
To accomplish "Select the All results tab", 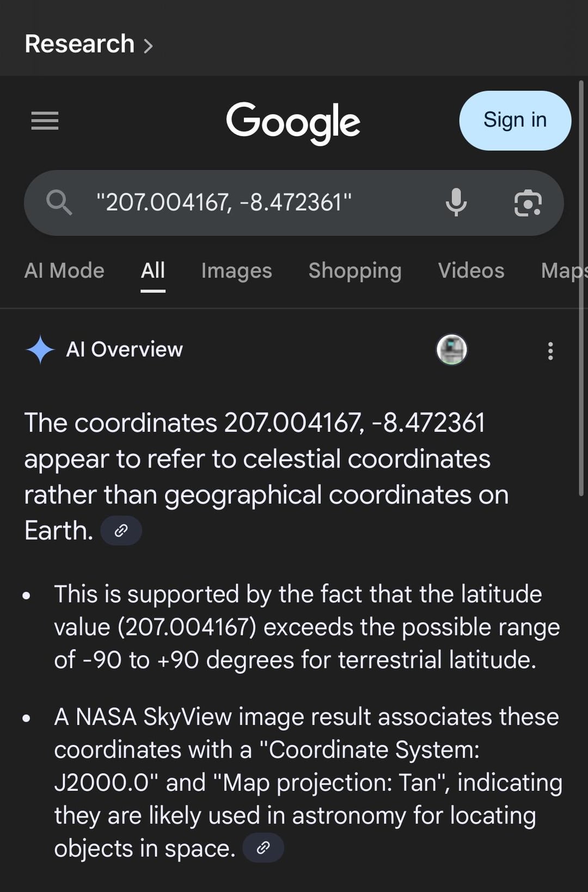I will [x=153, y=271].
